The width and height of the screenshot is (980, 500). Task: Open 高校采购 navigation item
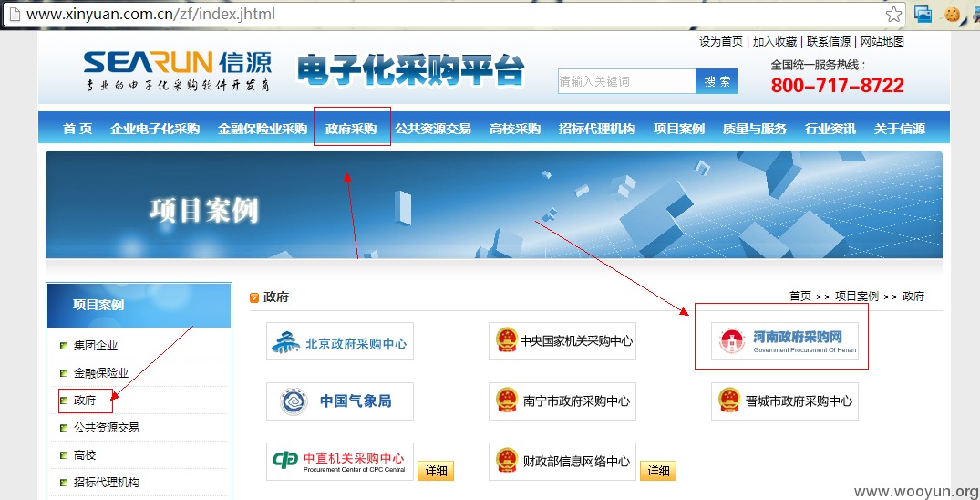tap(515, 129)
